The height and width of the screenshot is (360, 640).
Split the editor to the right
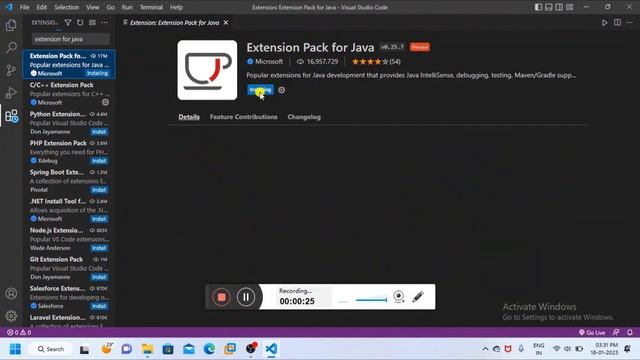(x=617, y=23)
